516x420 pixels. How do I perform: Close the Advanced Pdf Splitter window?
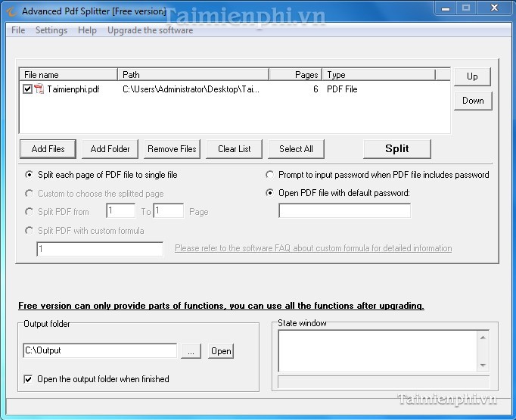(494, 8)
